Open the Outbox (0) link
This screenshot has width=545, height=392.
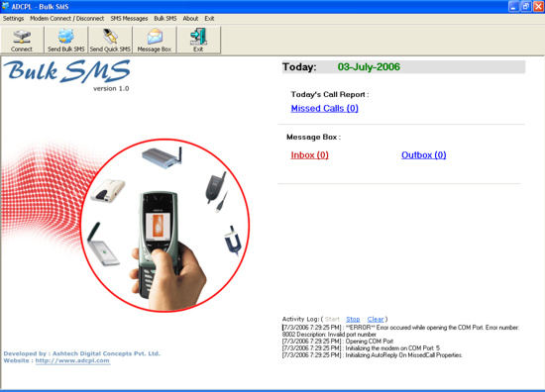point(424,154)
